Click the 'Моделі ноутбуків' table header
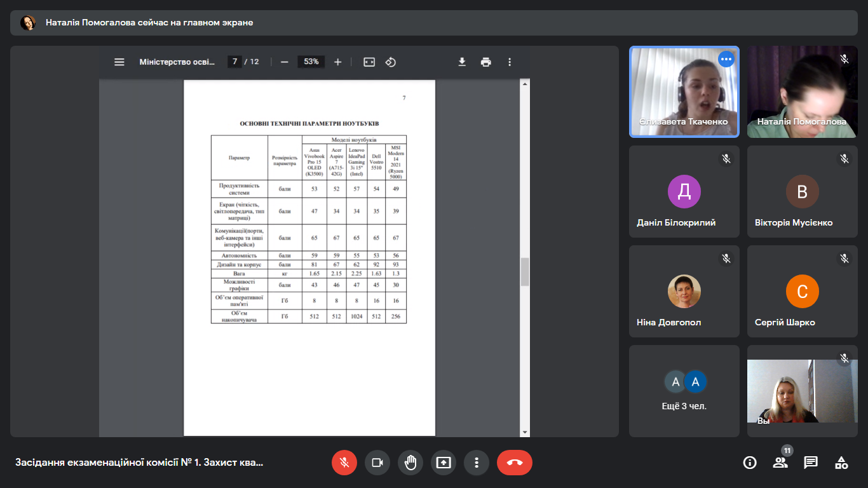The height and width of the screenshot is (488, 868). pos(354,139)
